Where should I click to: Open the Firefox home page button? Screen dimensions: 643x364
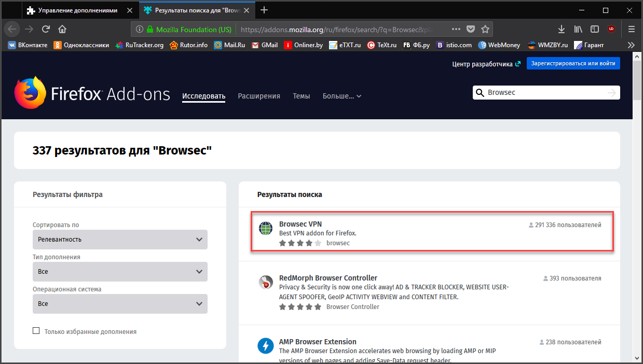point(62,29)
